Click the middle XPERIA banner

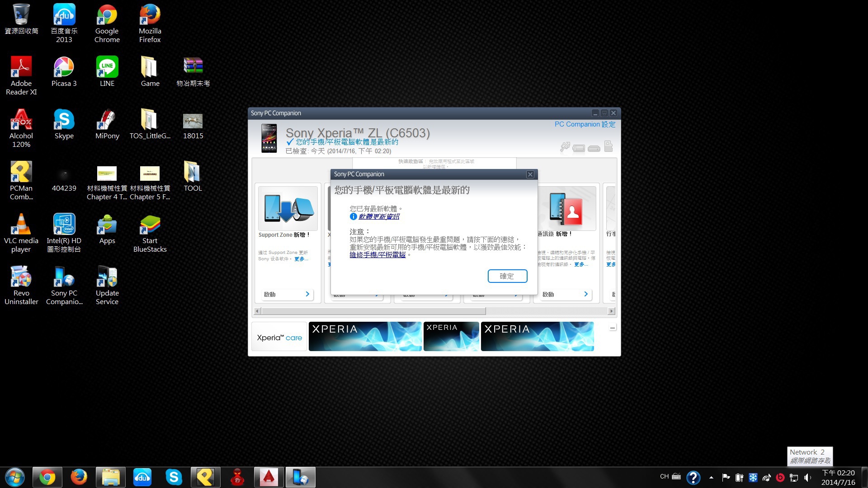[x=451, y=337]
